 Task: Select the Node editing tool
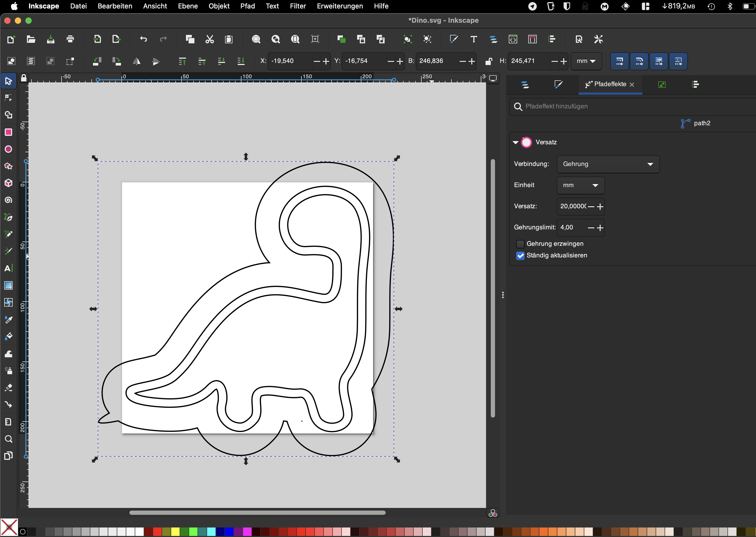point(9,98)
